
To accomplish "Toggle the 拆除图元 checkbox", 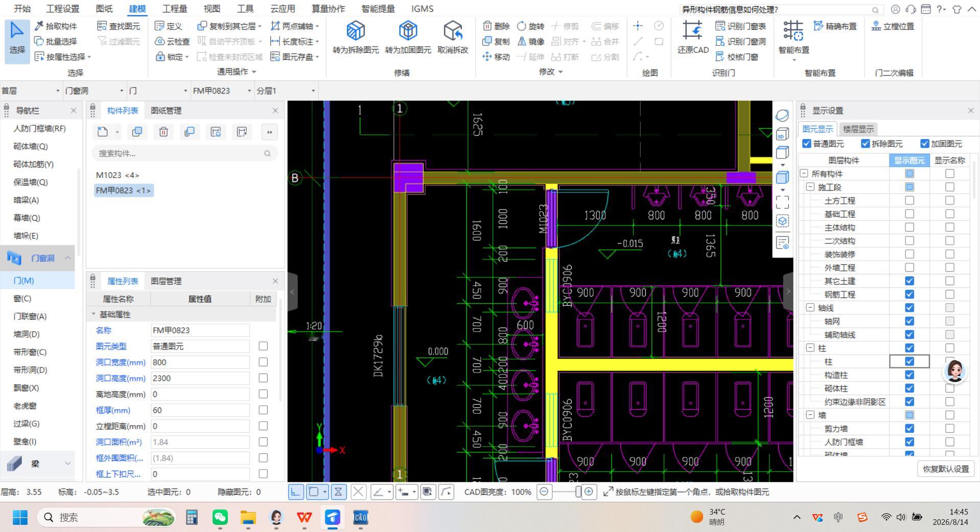I will [866, 144].
